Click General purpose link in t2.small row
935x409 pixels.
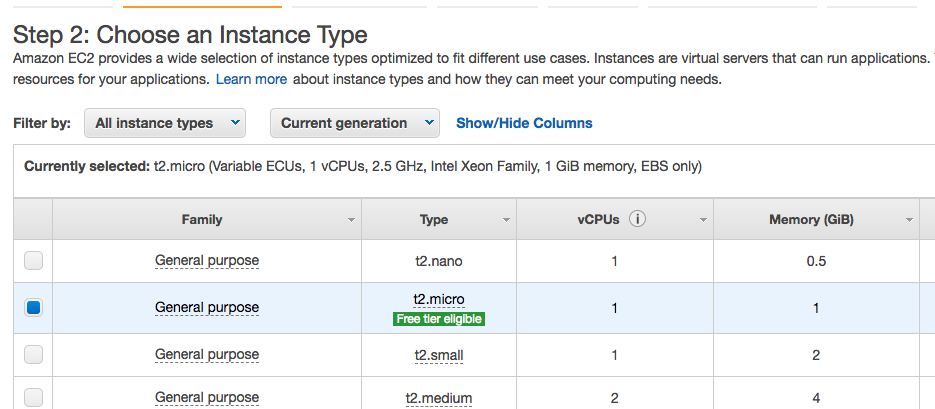tap(206, 355)
